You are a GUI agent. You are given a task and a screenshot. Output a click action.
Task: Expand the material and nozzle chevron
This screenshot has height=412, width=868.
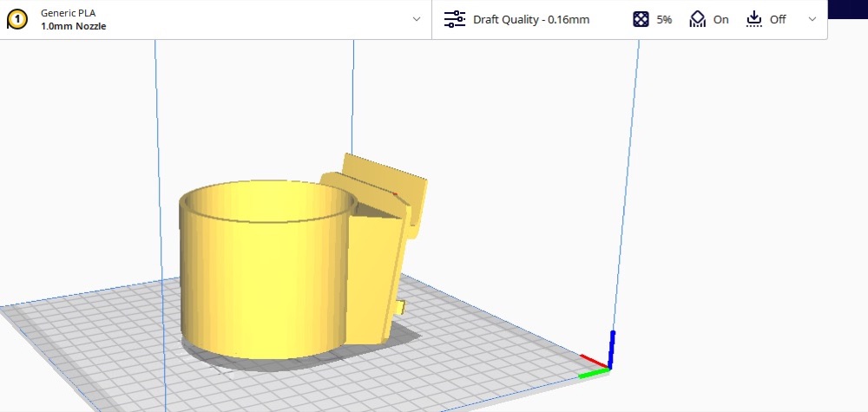(x=417, y=19)
